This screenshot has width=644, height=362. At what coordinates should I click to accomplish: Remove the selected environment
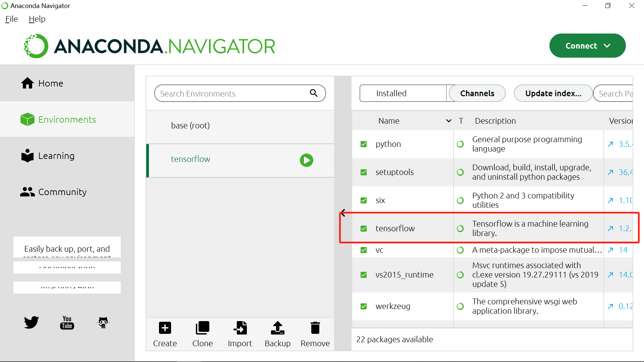[x=315, y=334]
